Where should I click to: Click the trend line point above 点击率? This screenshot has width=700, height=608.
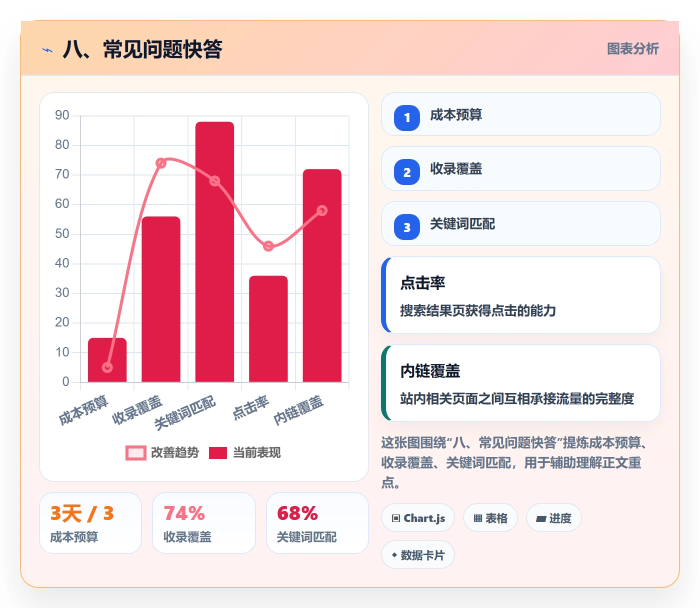pyautogui.click(x=268, y=246)
